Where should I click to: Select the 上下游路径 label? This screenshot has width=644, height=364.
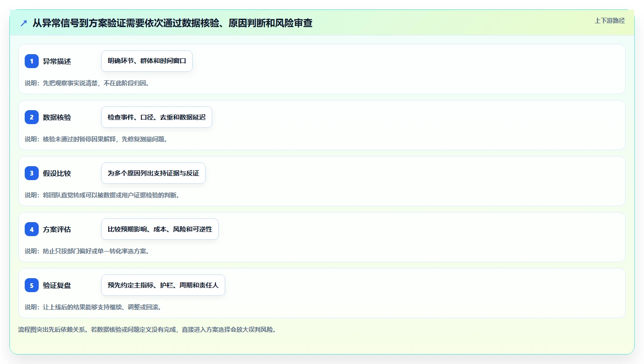point(609,21)
